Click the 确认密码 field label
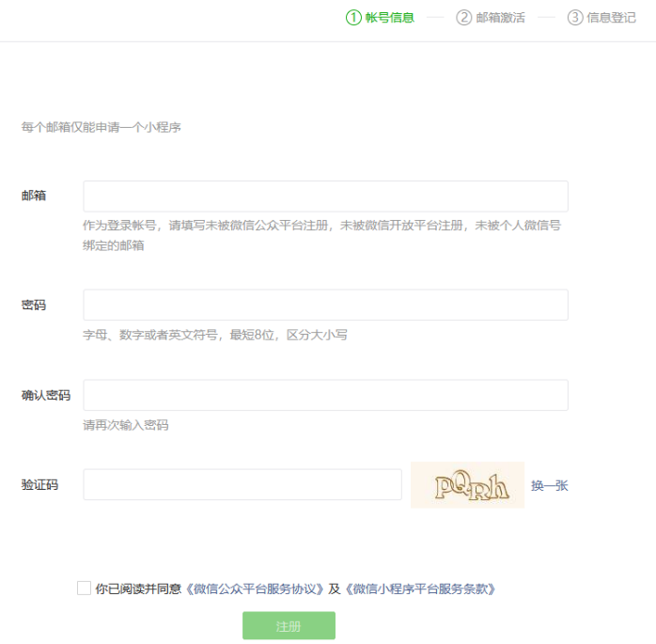Screen dimensions: 656x644 tap(46, 395)
